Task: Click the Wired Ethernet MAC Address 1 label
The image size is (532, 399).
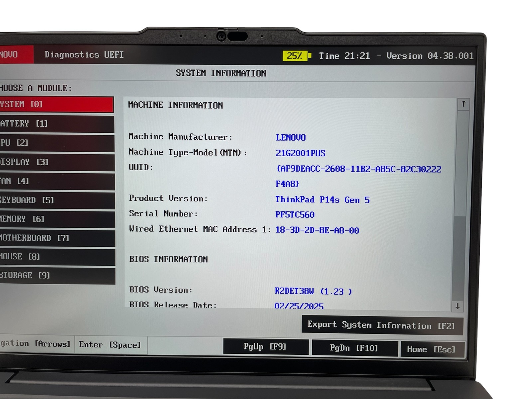Action: pyautogui.click(x=200, y=229)
